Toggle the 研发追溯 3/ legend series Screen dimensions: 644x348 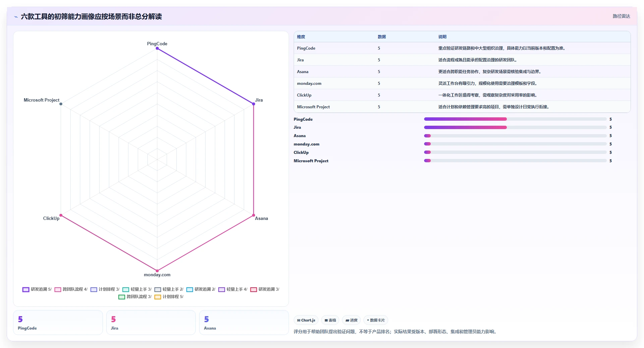(265, 289)
